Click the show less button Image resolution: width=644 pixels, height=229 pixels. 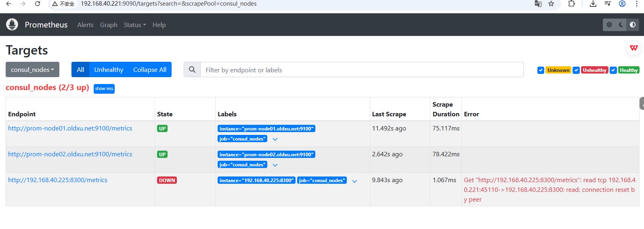104,89
